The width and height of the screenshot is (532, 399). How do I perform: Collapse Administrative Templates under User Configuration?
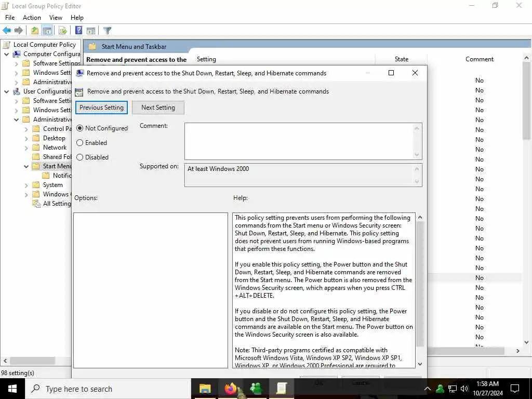(16, 119)
